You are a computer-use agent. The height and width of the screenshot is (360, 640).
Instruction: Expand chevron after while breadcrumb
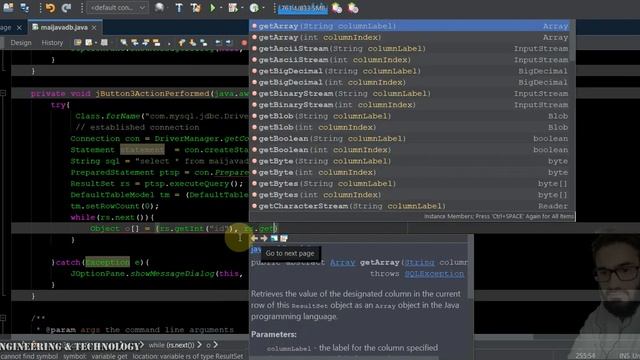tap(199, 345)
